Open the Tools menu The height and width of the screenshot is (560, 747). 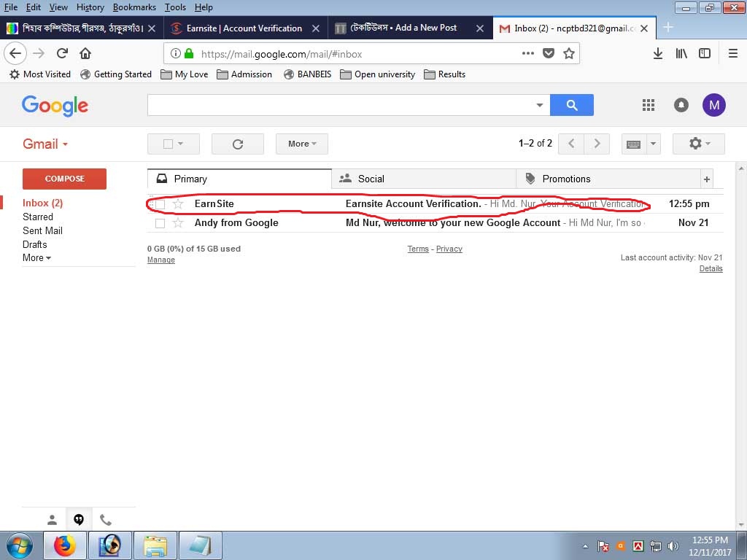(x=175, y=7)
